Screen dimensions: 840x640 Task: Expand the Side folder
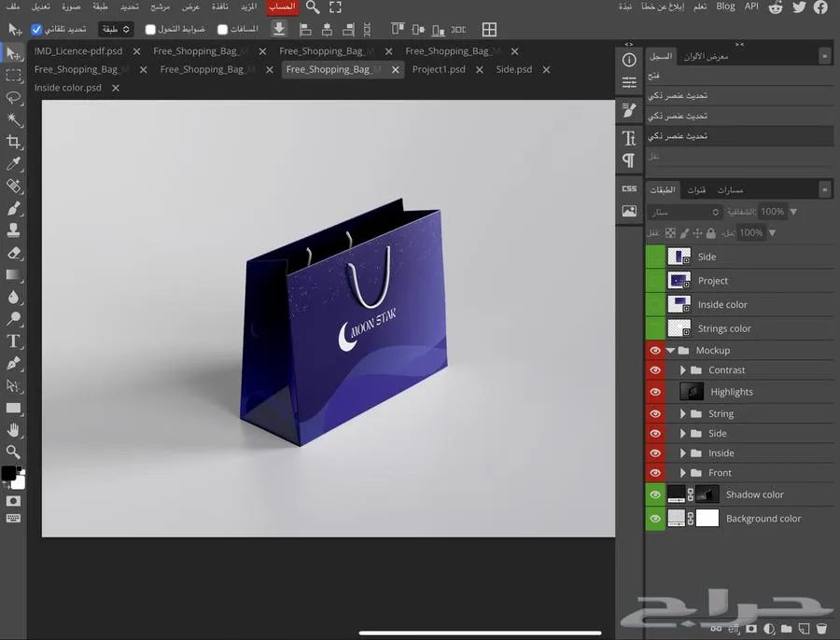pos(683,433)
